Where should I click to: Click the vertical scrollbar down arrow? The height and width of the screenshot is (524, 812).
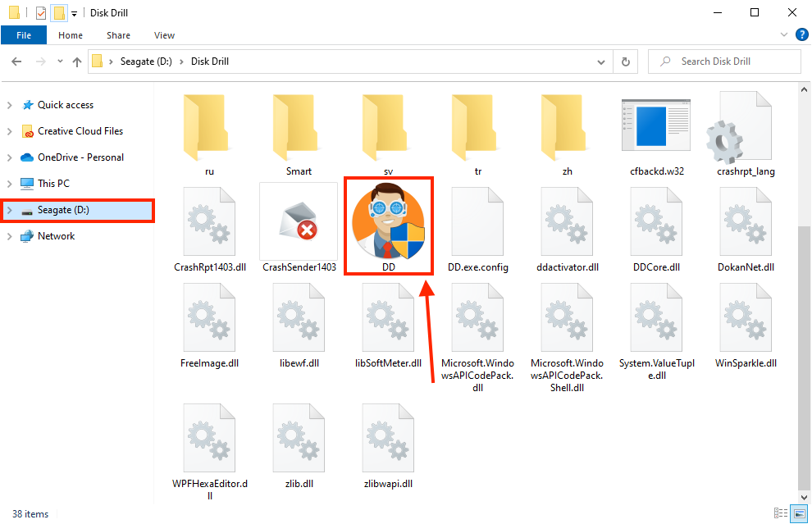click(804, 497)
